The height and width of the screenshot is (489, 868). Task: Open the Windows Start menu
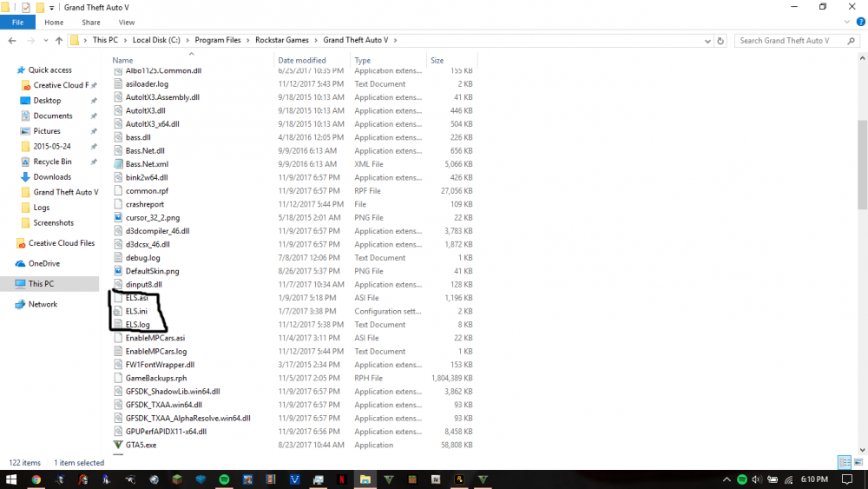click(x=11, y=479)
